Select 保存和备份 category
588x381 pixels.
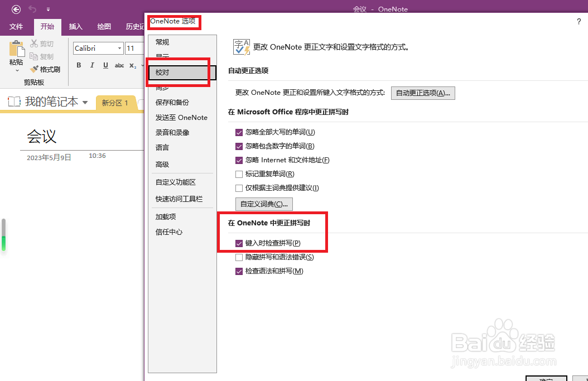coord(182,103)
